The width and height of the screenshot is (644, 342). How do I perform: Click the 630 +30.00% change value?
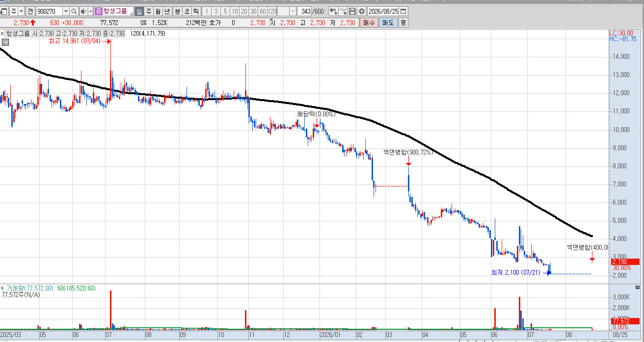coord(67,23)
